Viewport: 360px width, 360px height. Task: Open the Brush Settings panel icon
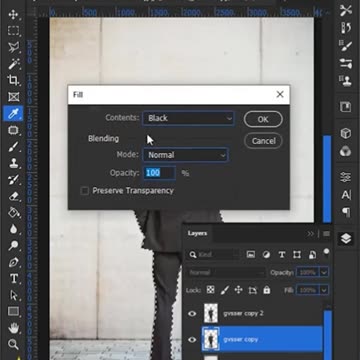[346, 46]
